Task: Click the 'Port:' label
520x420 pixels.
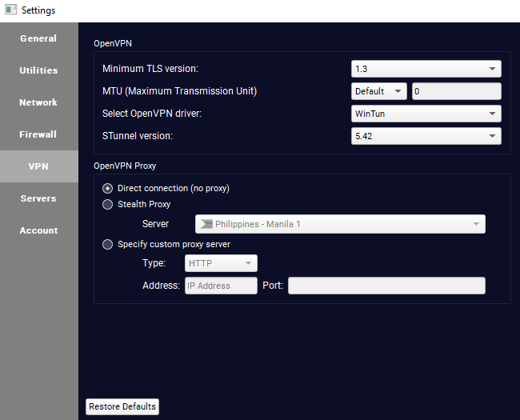Action: (x=273, y=286)
